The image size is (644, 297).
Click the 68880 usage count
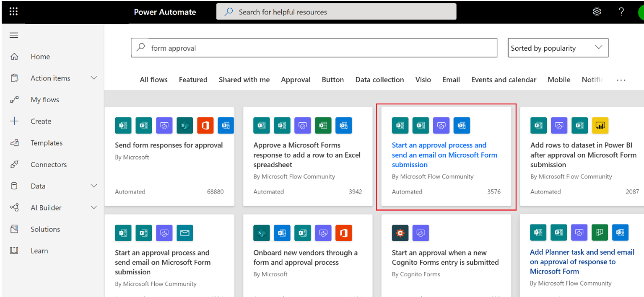tap(215, 191)
